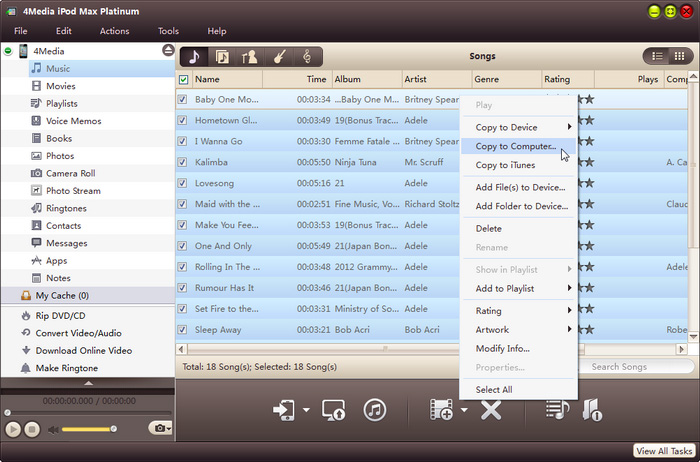700x462 pixels.
Task: Uncheck the Sleep Away song checkbox
Action: [x=183, y=329]
